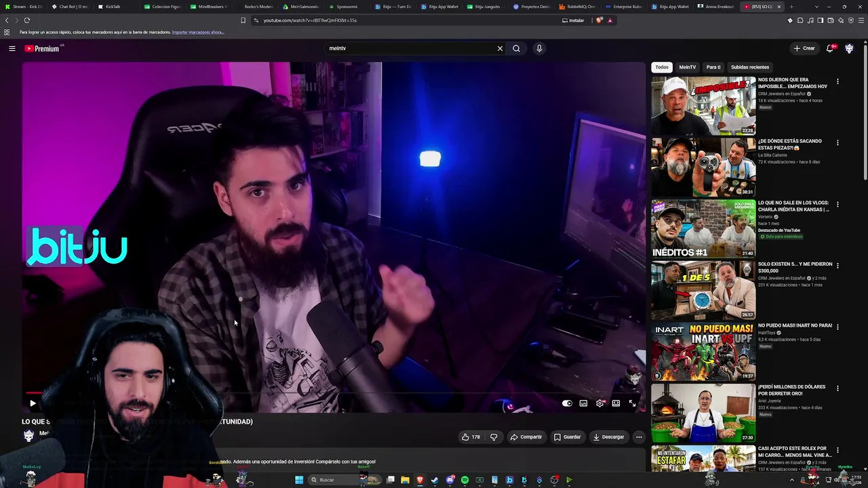Open the account avatar menu
The width and height of the screenshot is (868, 488).
[849, 48]
